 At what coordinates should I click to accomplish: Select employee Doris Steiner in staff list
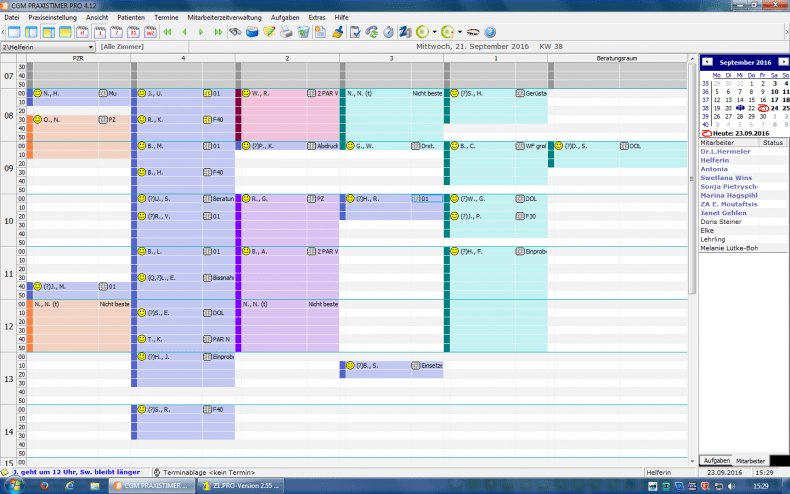[721, 222]
